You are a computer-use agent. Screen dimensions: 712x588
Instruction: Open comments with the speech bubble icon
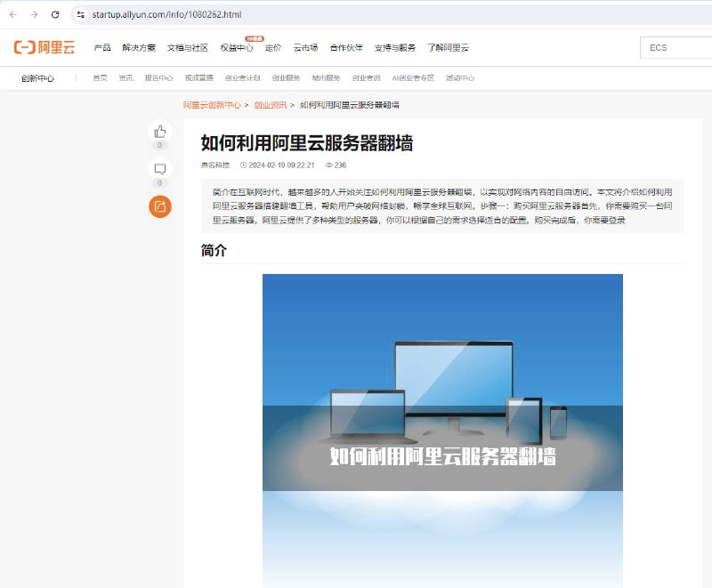tap(160, 169)
